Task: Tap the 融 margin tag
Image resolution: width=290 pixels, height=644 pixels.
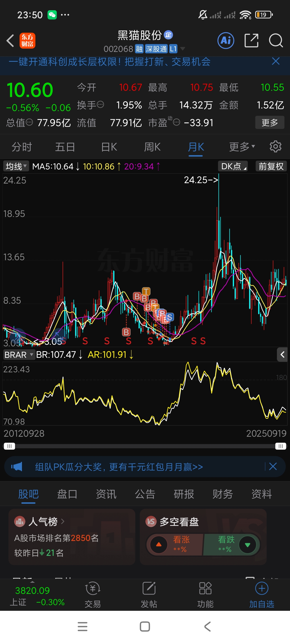Action: 139,49
